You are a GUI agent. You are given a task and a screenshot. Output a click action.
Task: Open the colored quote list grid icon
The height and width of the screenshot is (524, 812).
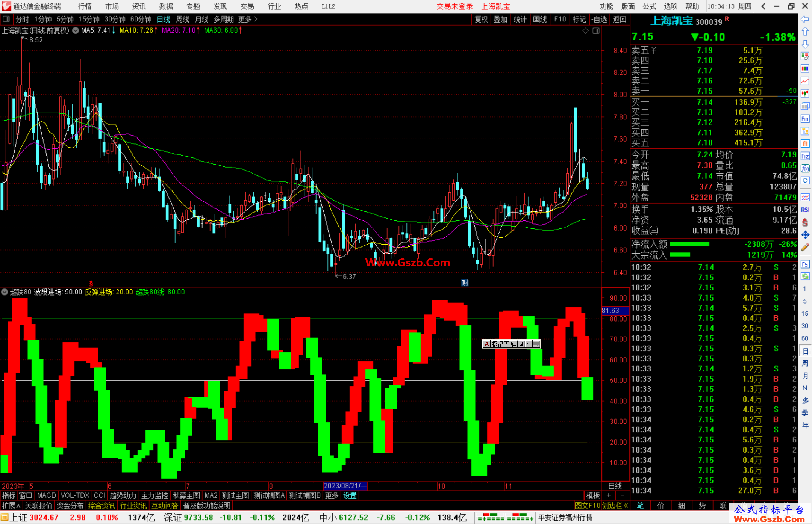(x=805, y=69)
